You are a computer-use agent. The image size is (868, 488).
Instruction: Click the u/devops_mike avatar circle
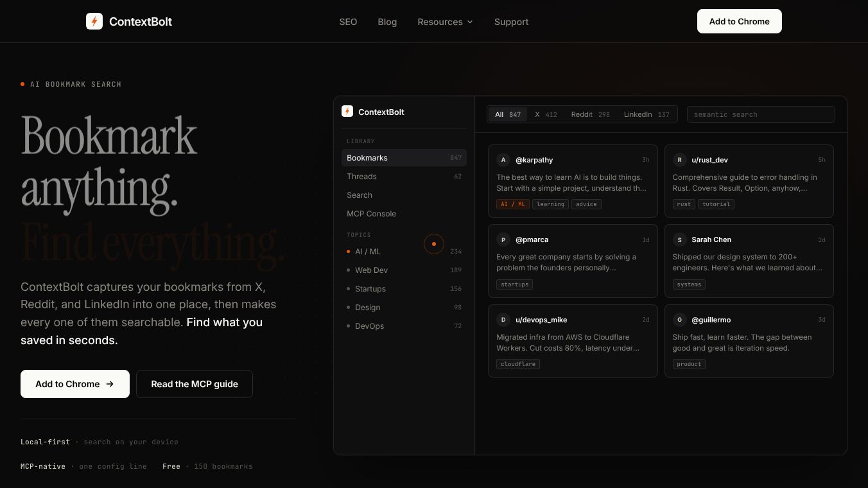point(503,320)
